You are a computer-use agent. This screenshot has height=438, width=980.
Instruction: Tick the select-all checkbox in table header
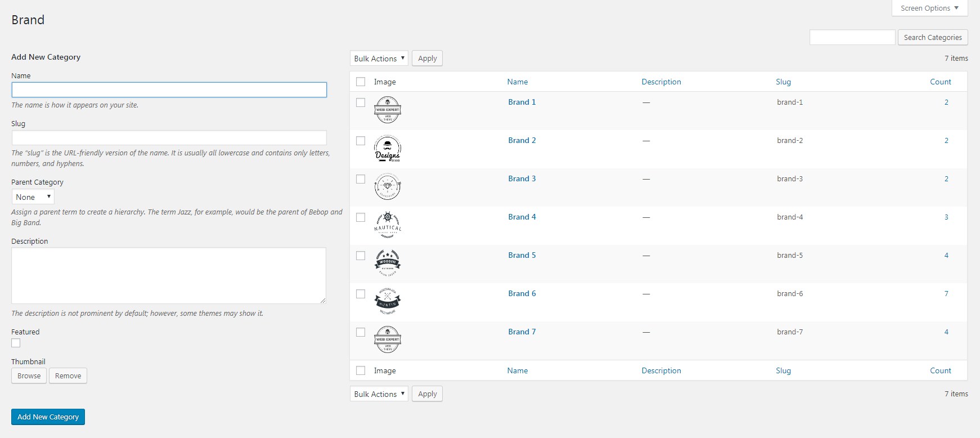coord(361,82)
